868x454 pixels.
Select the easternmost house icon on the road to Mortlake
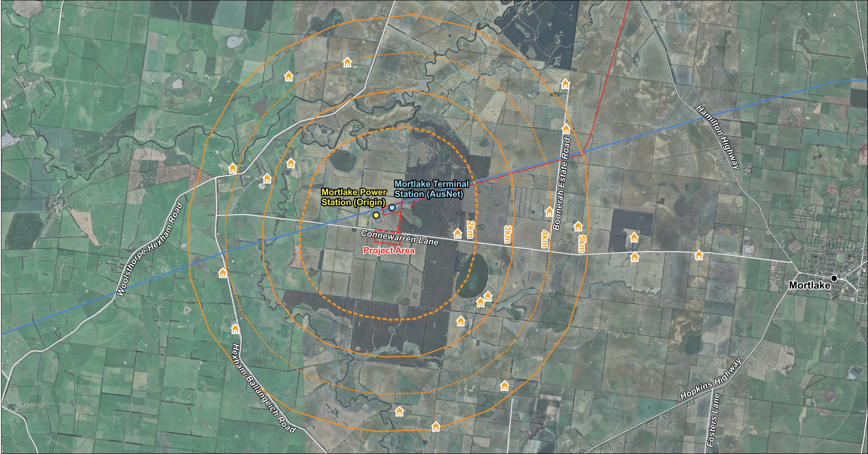[x=699, y=255]
